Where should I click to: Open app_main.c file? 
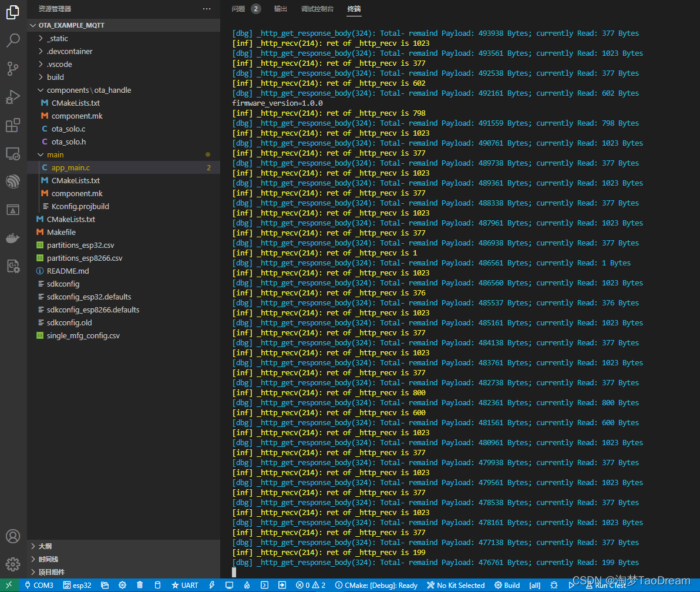(x=124, y=167)
